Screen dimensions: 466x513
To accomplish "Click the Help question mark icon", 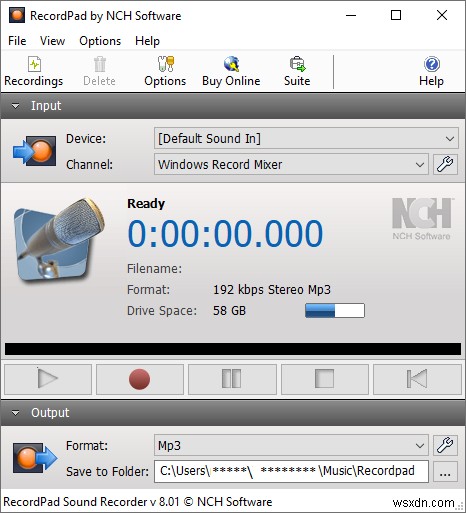I will pyautogui.click(x=432, y=64).
